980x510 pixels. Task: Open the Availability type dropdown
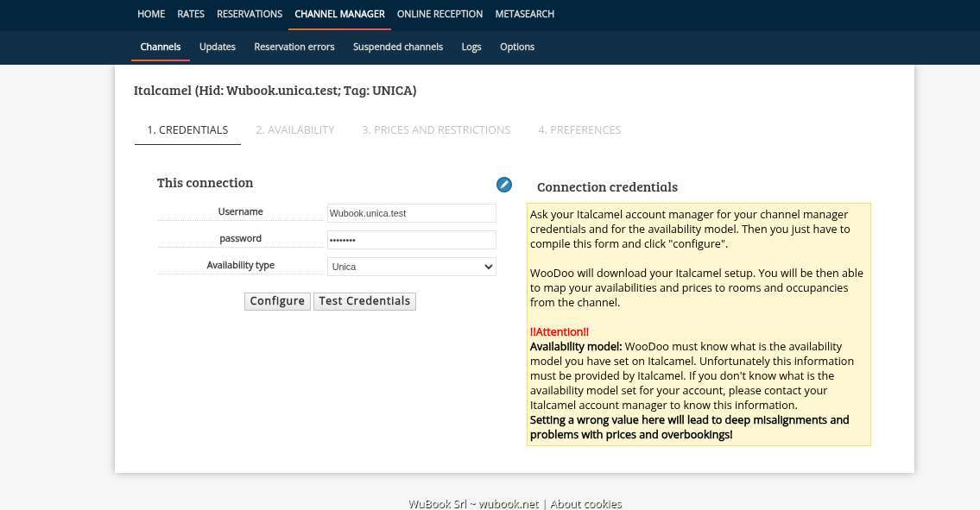click(x=411, y=267)
